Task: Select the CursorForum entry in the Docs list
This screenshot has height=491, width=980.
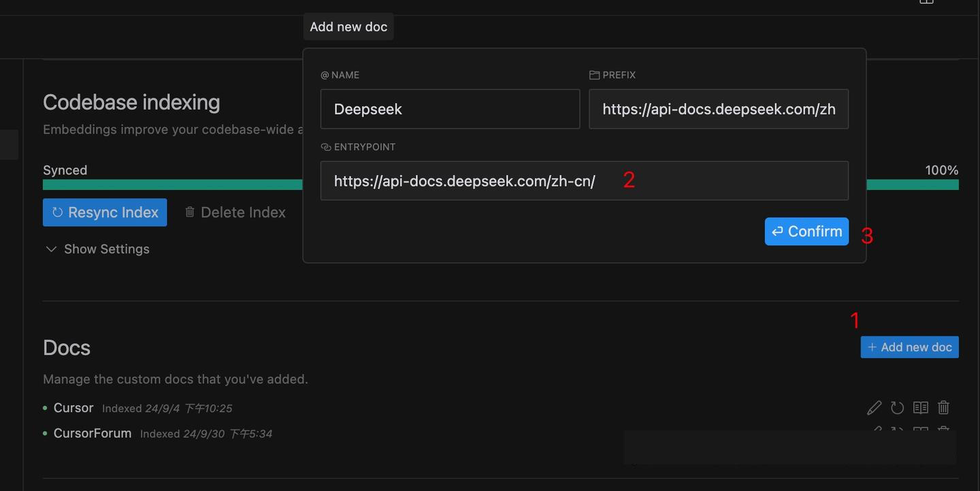Action: pyautogui.click(x=92, y=434)
